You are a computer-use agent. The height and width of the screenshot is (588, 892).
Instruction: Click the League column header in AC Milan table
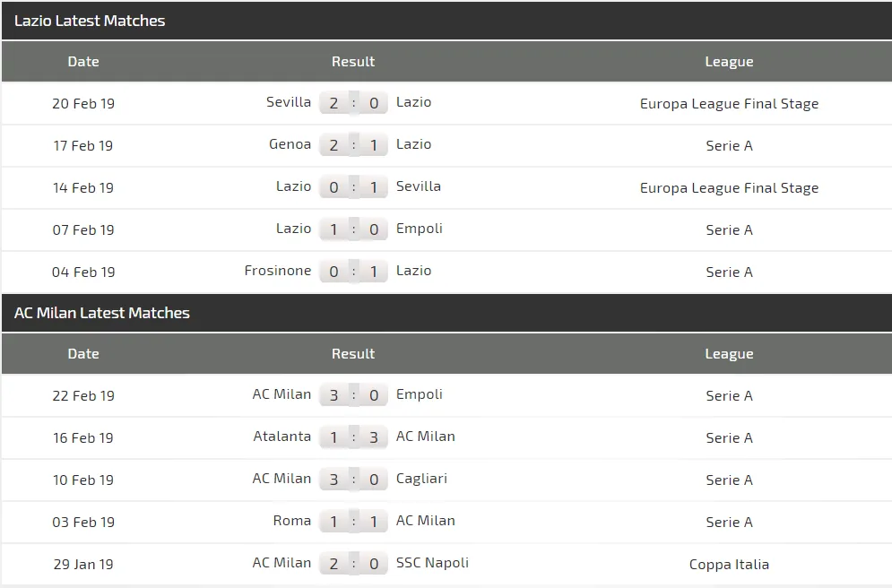click(729, 354)
